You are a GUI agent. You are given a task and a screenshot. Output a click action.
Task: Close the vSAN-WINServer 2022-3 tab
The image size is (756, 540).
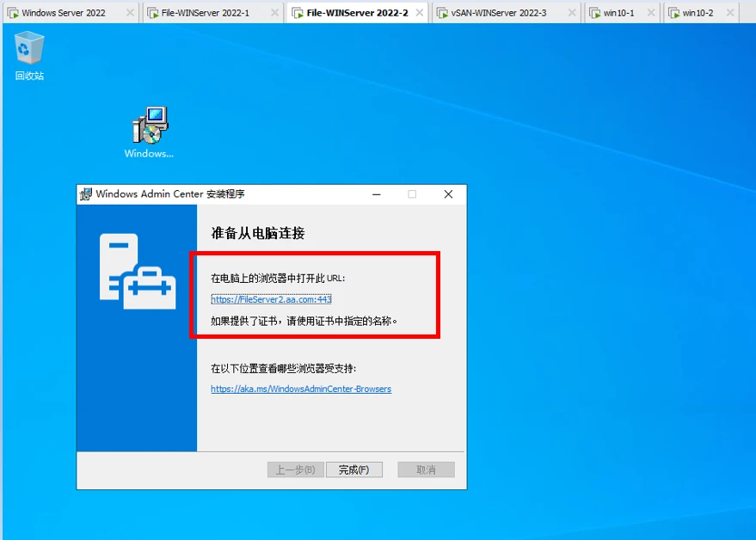coord(572,13)
